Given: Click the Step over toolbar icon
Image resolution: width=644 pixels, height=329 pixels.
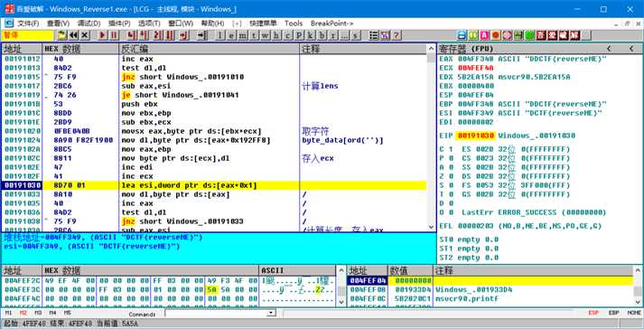Looking at the screenshot, I should pyautogui.click(x=144, y=35).
